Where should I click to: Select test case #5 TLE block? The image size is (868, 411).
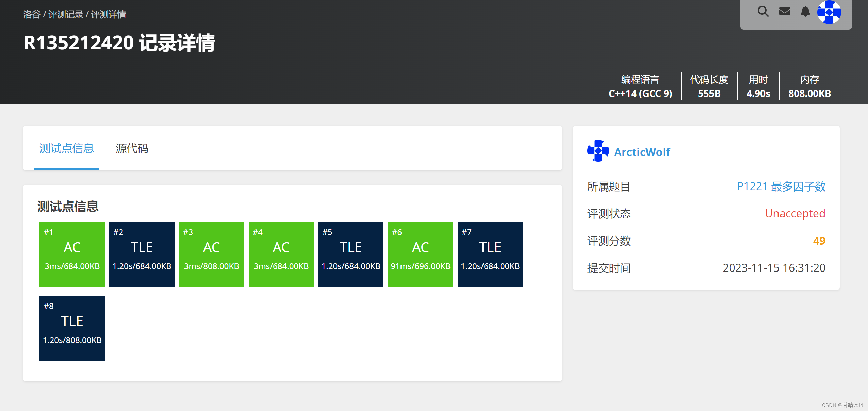click(x=351, y=254)
